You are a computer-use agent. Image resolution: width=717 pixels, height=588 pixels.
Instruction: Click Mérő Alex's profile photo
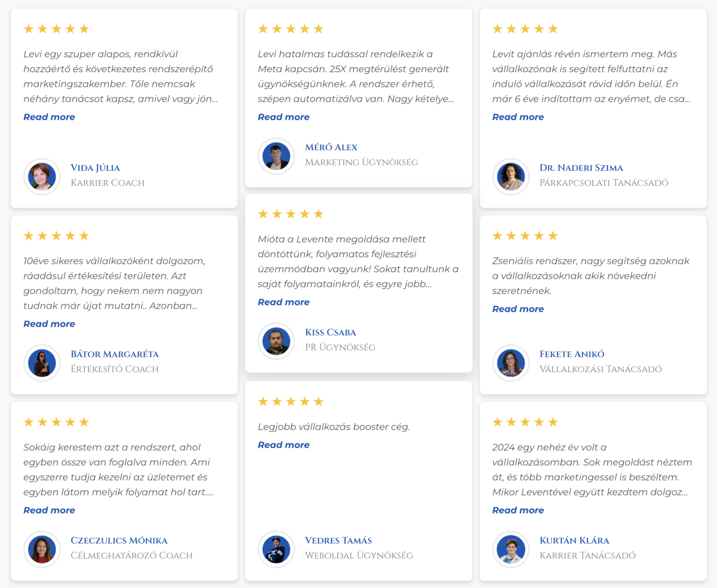click(276, 156)
